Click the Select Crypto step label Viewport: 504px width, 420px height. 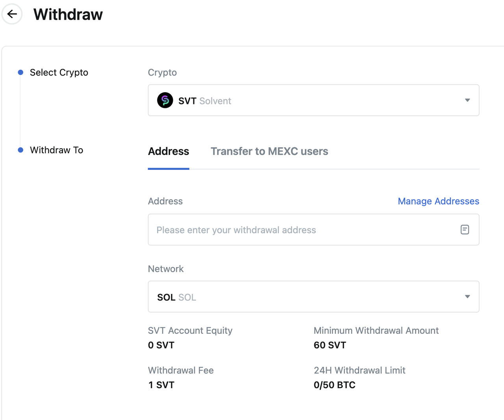pos(59,72)
